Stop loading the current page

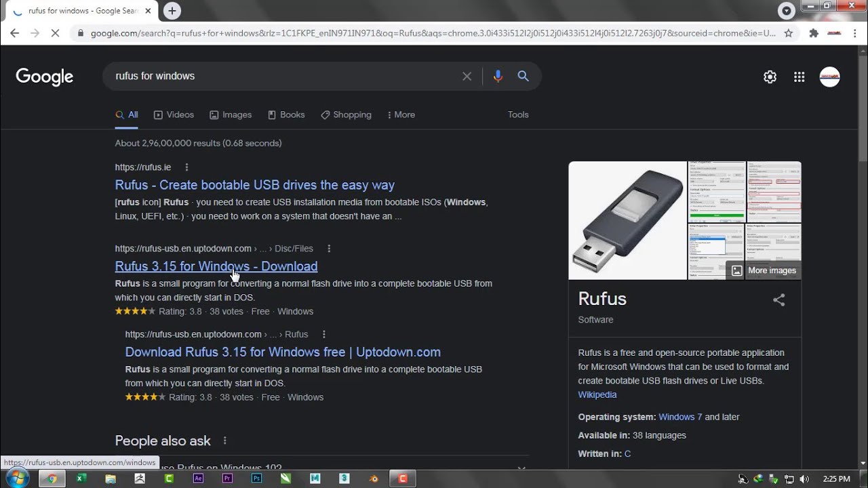[56, 33]
